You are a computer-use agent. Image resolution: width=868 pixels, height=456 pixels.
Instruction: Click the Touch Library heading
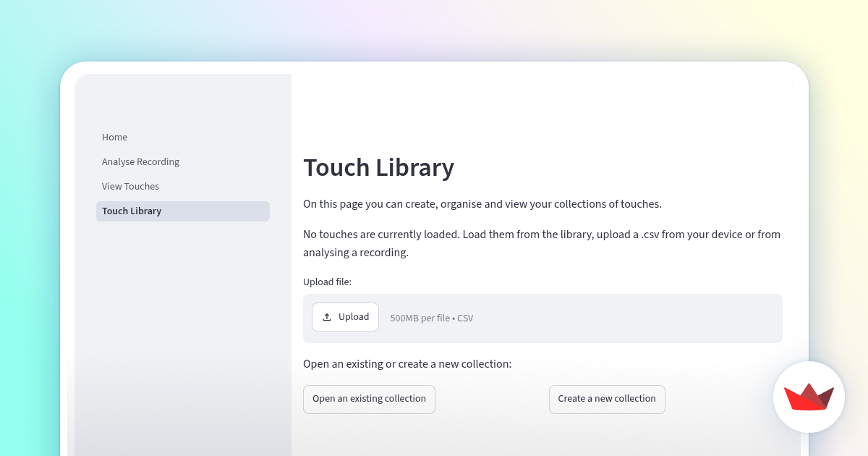coord(378,167)
